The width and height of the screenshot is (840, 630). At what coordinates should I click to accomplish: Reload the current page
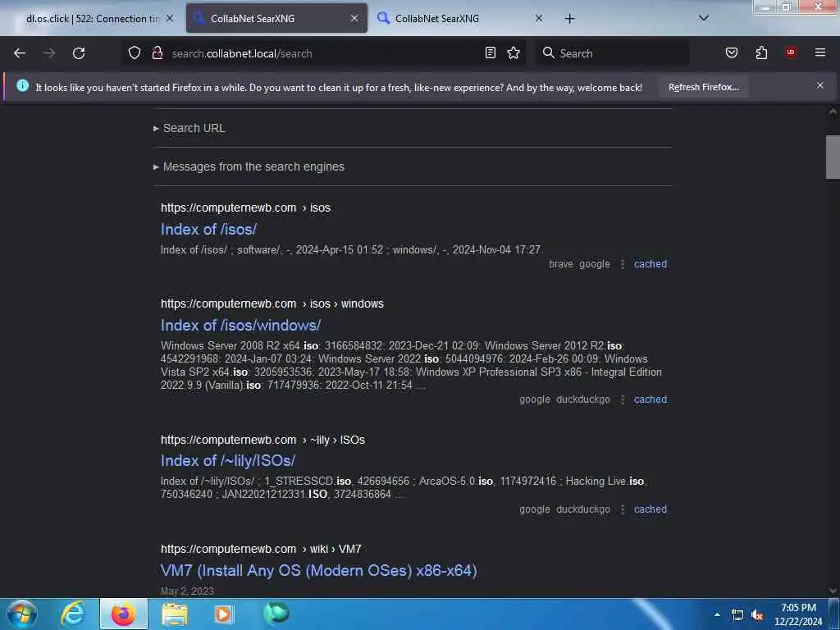[79, 53]
